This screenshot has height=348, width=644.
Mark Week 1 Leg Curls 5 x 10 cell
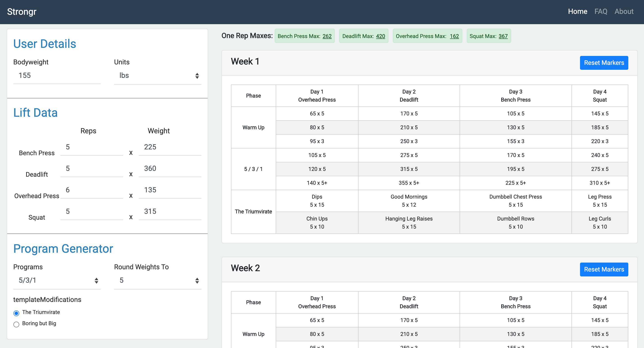tap(600, 223)
